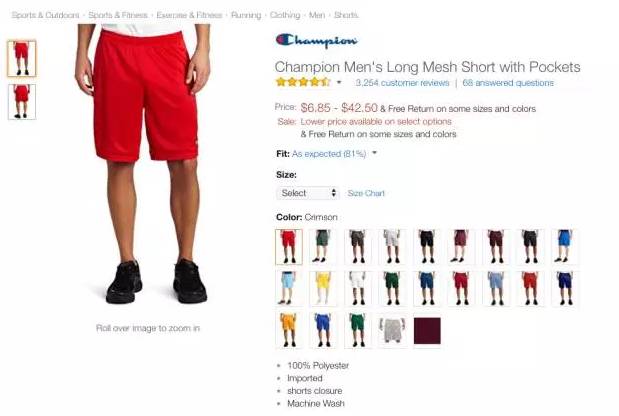Screen dimensions: 619x416
Task: Open the 3,254 customer reviews link
Action: pos(402,83)
